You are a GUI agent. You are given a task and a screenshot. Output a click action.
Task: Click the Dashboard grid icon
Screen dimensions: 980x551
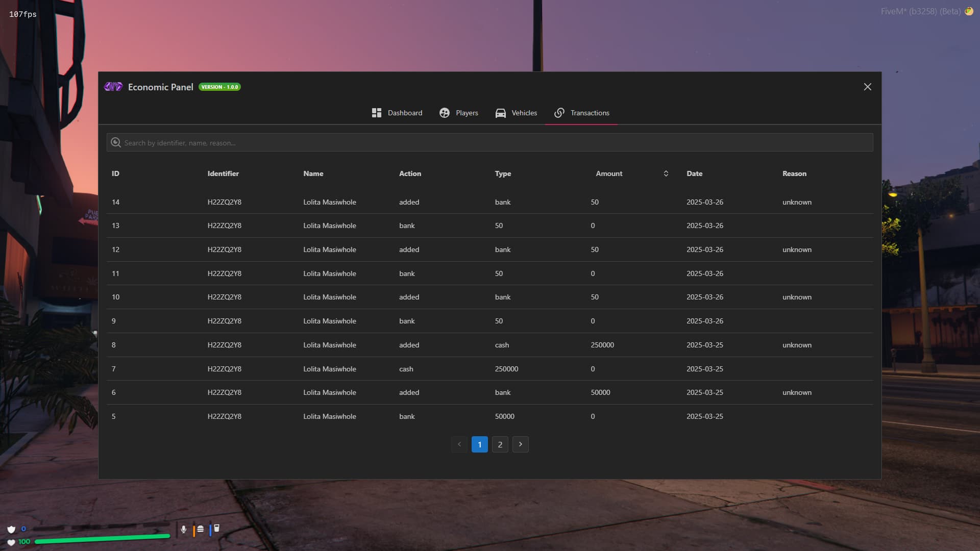377,113
